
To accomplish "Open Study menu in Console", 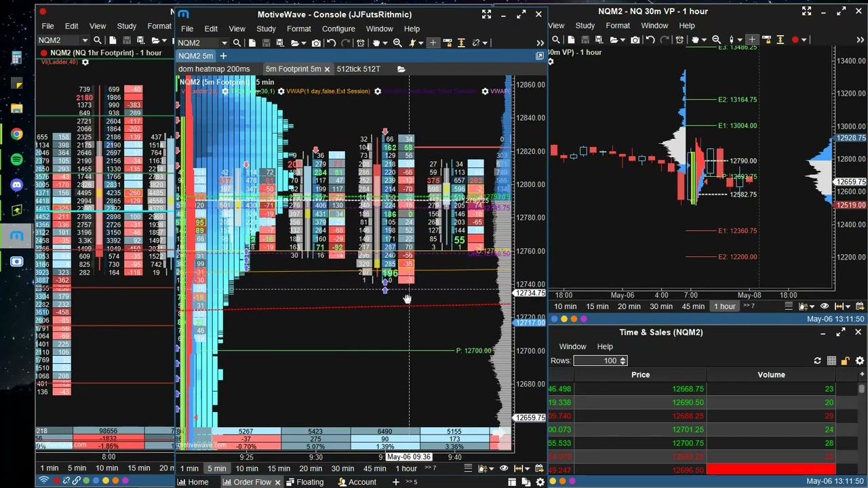I will pos(266,28).
